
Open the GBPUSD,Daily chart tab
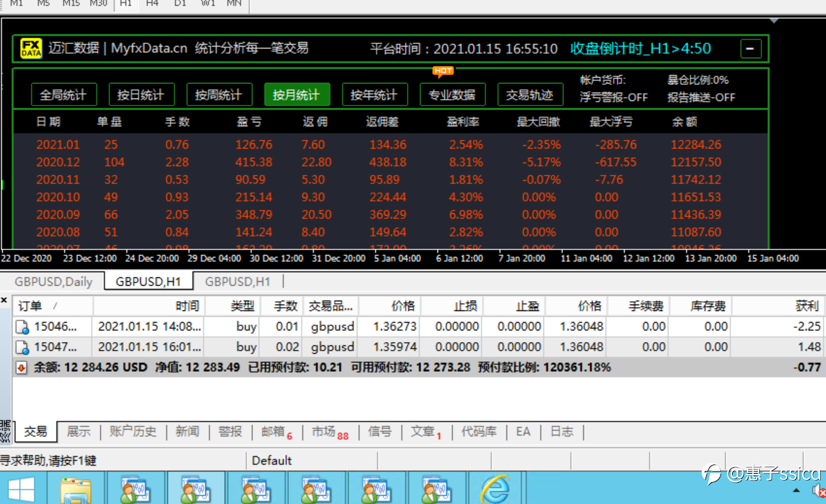(53, 281)
